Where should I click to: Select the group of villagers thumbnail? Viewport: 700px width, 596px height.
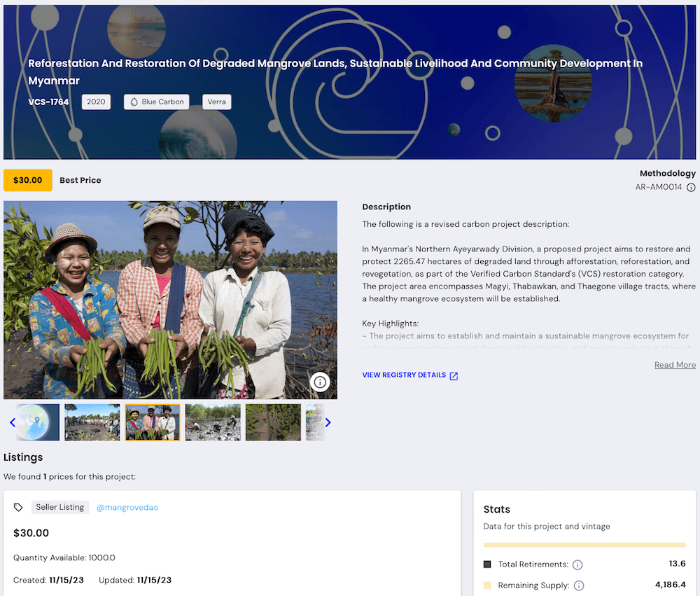coord(92,422)
